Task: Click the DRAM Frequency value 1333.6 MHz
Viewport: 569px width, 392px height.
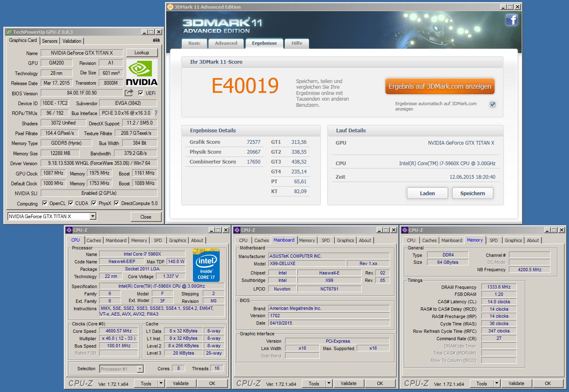Action: coord(499,287)
